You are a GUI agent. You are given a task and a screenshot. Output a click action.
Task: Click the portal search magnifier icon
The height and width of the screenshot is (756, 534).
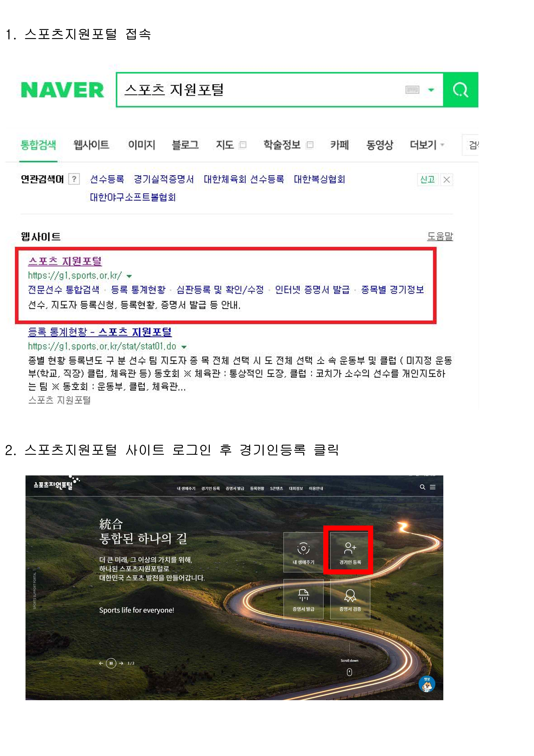pos(422,487)
